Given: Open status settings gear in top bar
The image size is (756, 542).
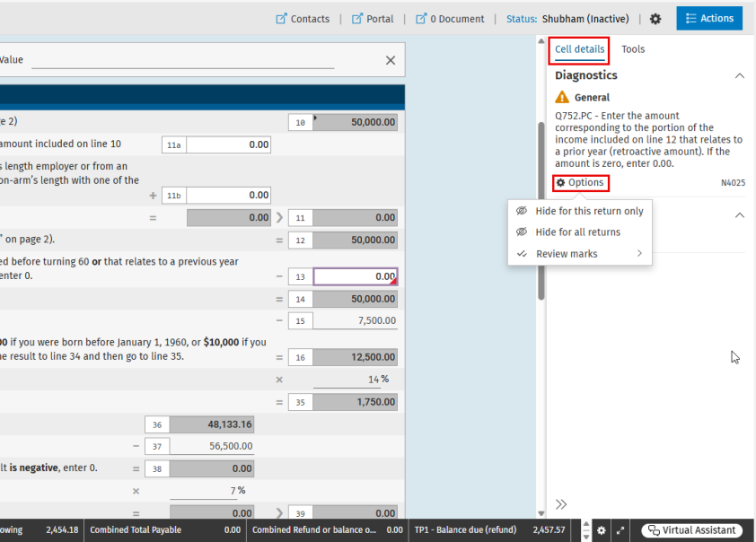Looking at the screenshot, I should coord(655,19).
